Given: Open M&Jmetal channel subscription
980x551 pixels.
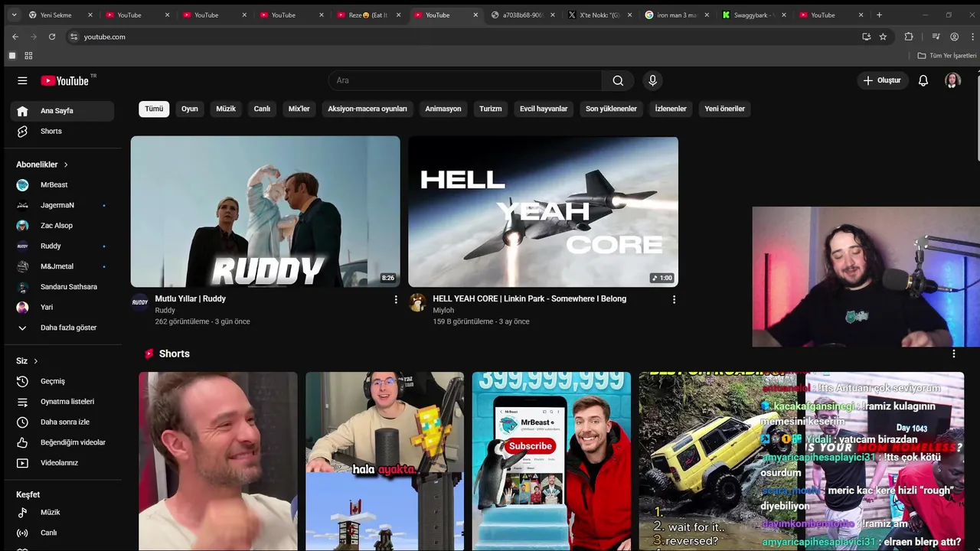Looking at the screenshot, I should point(63,266).
